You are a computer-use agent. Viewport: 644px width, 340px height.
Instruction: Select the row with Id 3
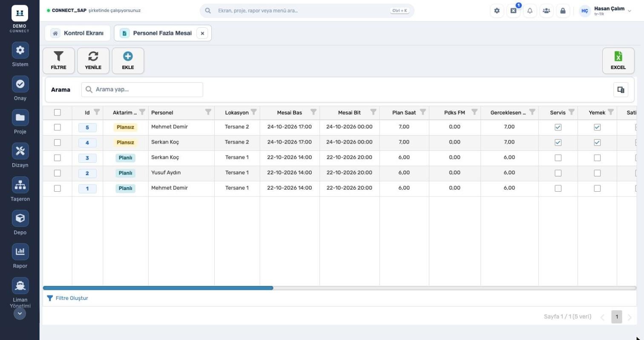coord(57,158)
